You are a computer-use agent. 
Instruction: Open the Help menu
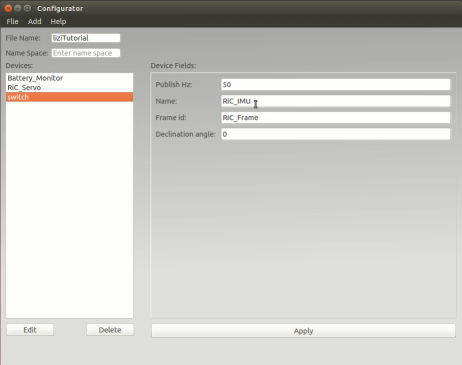tap(58, 21)
